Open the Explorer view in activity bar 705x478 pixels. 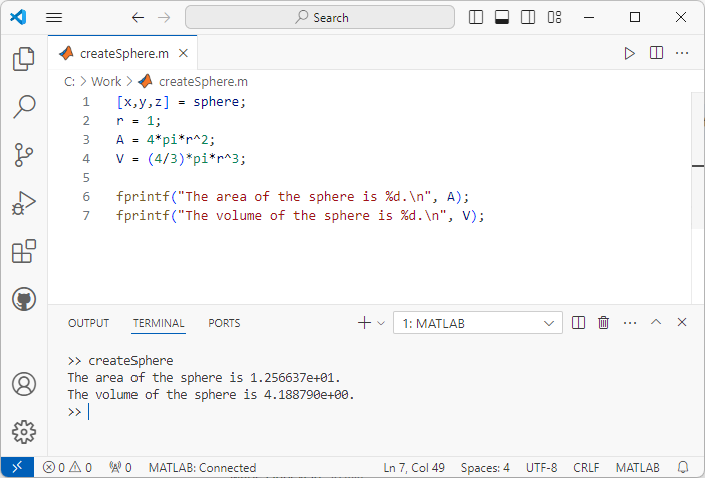[24, 59]
